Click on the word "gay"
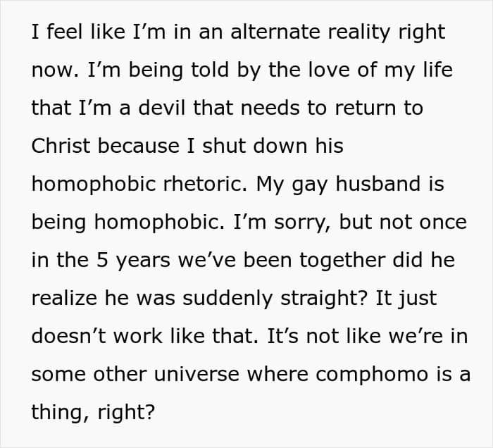This screenshot has width=493, height=448. tap(310, 186)
